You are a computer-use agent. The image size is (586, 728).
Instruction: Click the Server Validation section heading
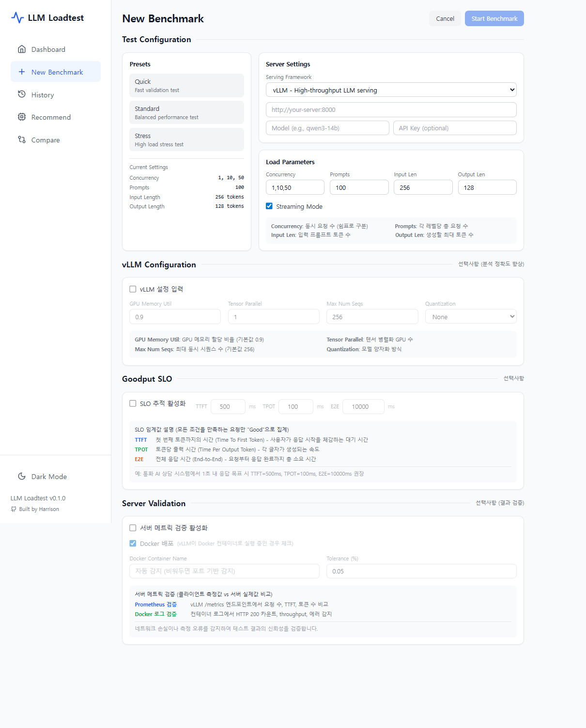pos(154,503)
